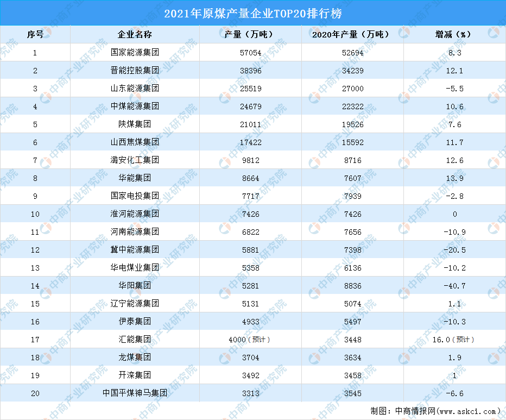Click the change value '16.0（预计）'
This screenshot has width=506, height=420.
click(453, 340)
